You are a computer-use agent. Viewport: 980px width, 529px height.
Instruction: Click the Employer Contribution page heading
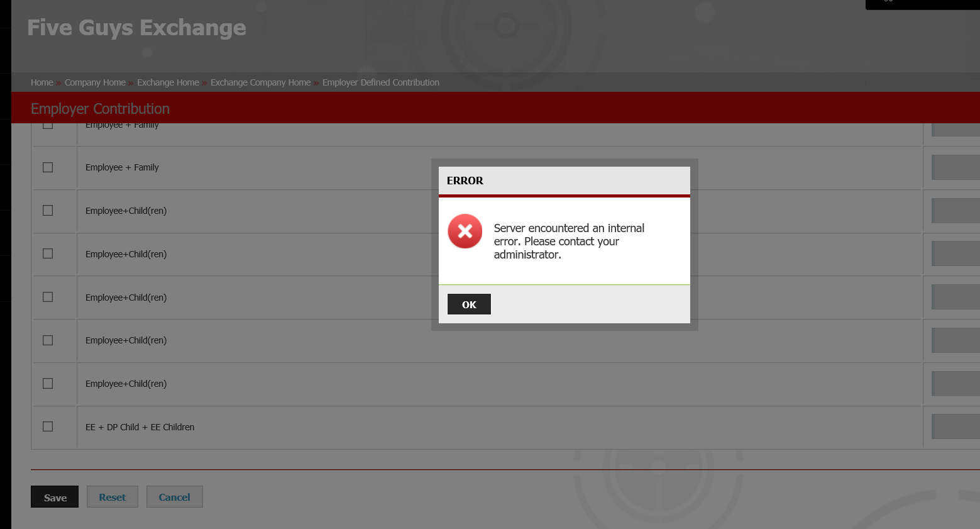click(x=100, y=109)
